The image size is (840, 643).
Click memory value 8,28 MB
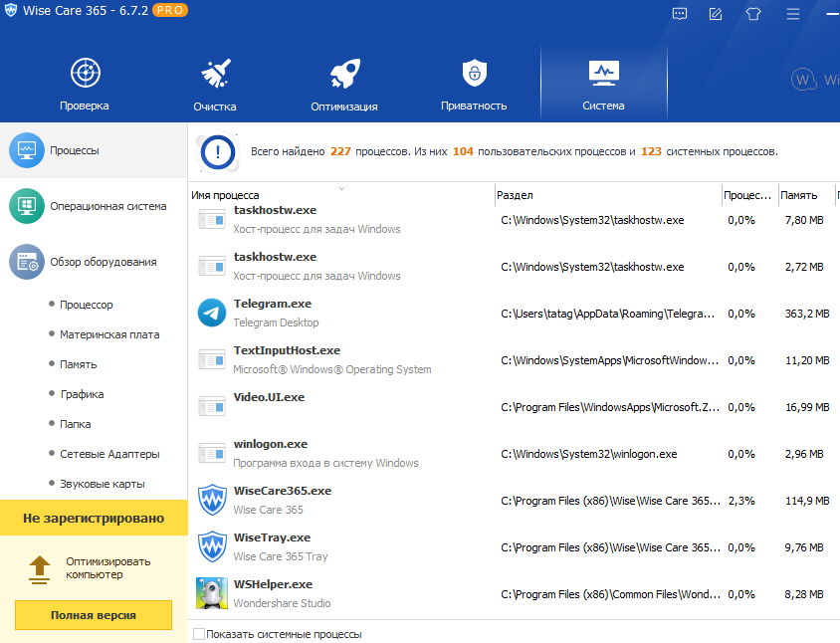(x=803, y=594)
